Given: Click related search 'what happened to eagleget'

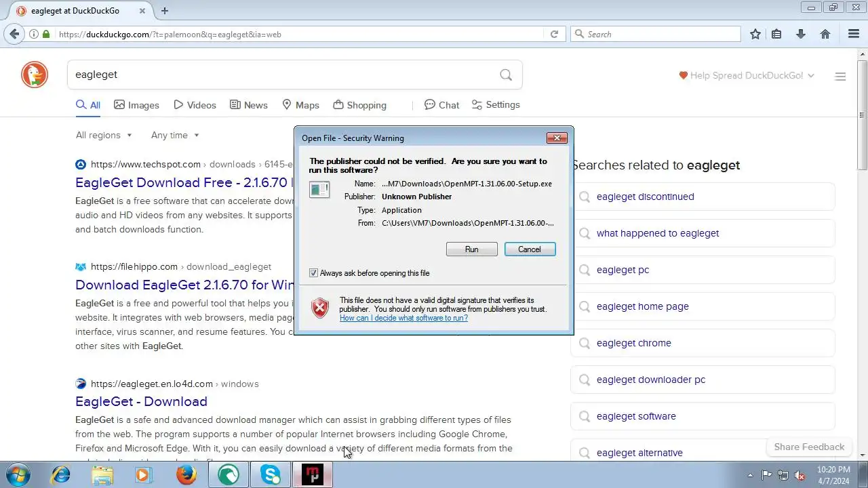Looking at the screenshot, I should (x=703, y=233).
